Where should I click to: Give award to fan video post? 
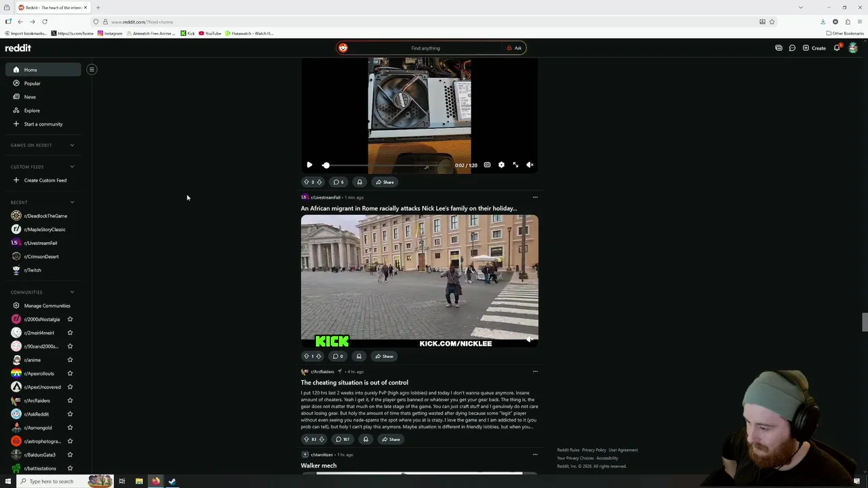[x=359, y=182]
